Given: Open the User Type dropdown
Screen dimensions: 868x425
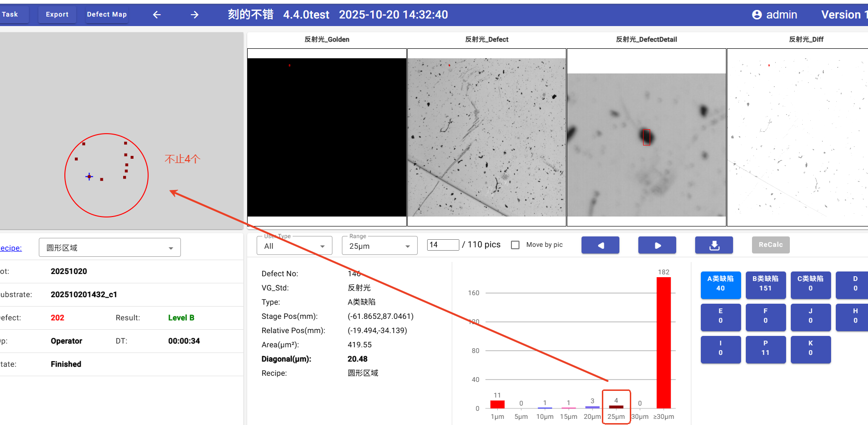Looking at the screenshot, I should coord(294,246).
